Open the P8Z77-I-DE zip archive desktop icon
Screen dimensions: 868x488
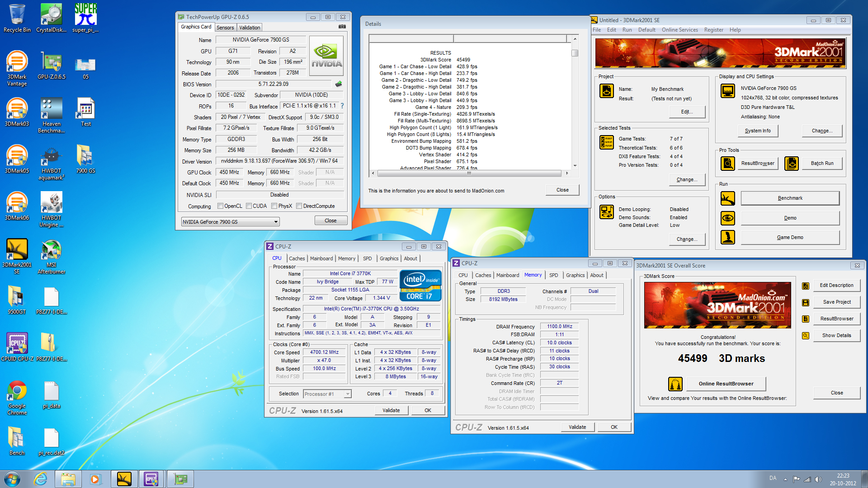(51, 347)
